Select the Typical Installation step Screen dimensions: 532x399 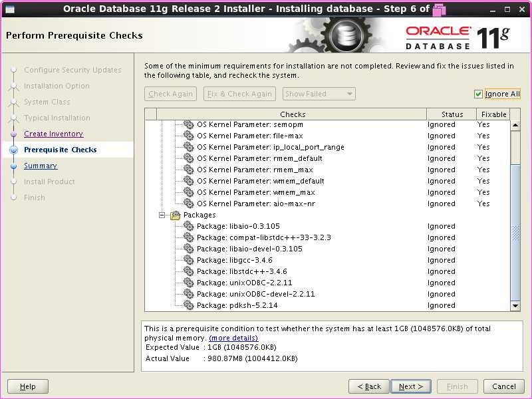[57, 118]
